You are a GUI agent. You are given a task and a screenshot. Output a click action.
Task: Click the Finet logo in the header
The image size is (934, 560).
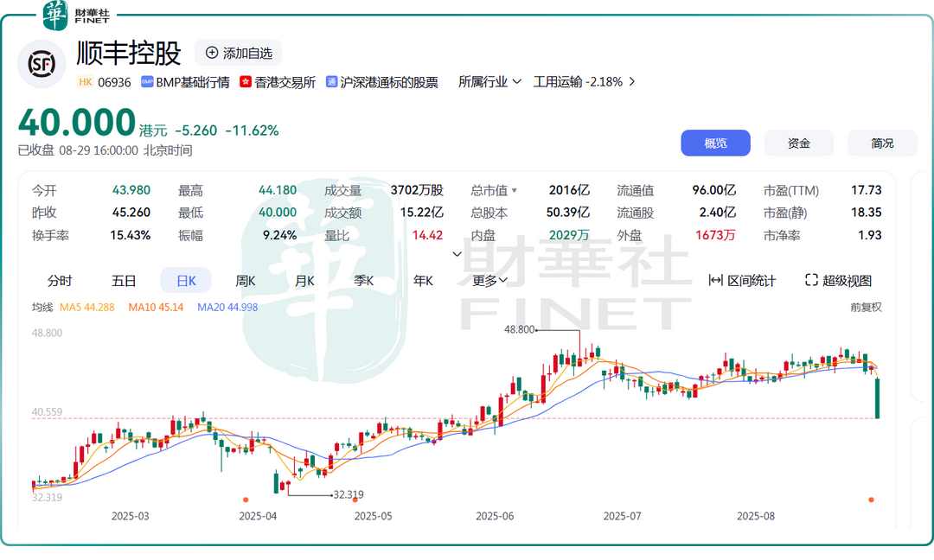tap(77, 16)
